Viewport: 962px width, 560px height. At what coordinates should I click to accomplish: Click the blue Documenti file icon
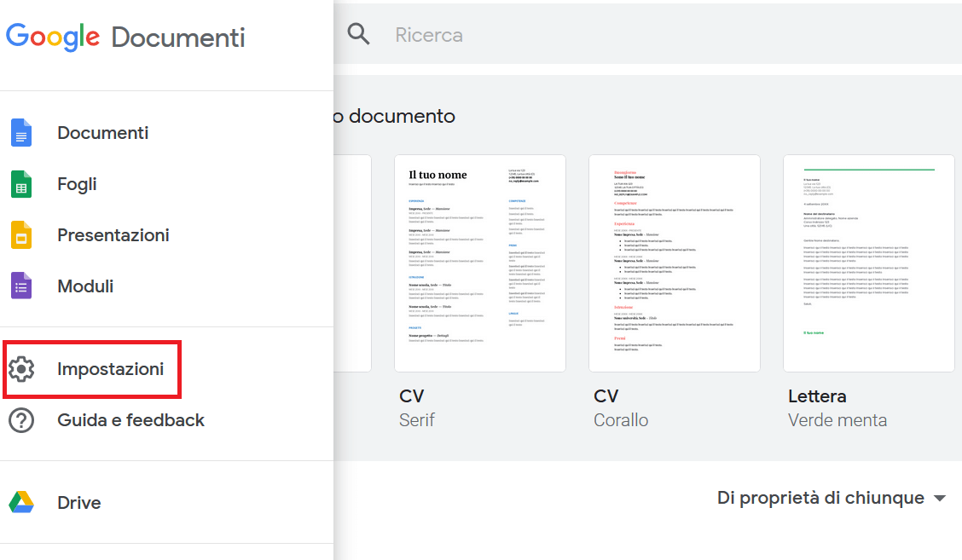click(x=20, y=132)
